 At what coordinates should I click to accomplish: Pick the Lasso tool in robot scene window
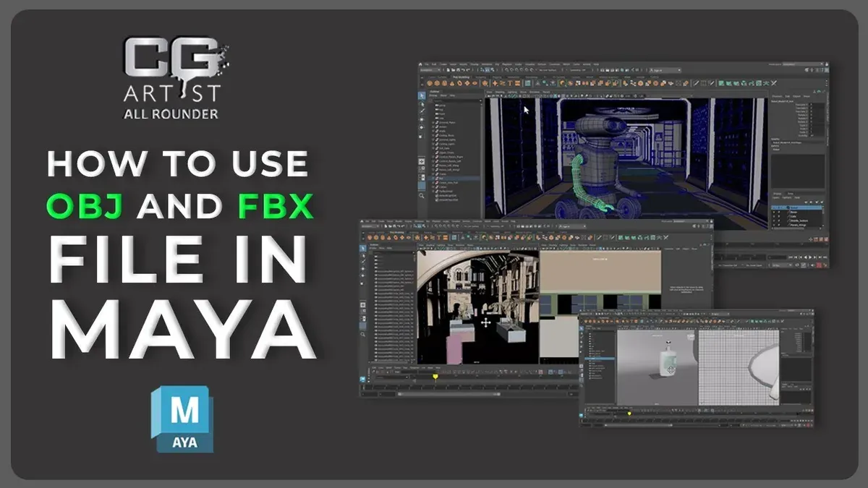[422, 104]
